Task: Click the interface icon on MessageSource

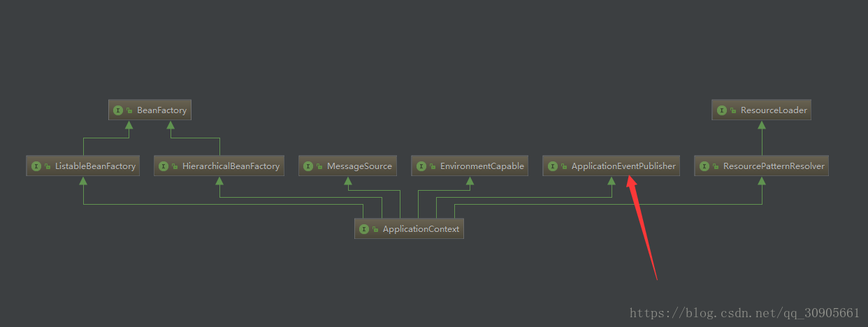Action: point(308,166)
